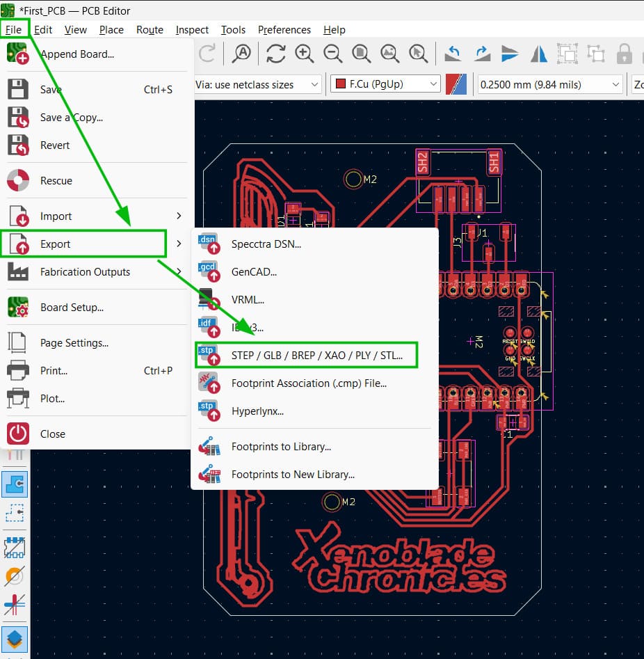Click the layer pair color swatch

click(456, 84)
